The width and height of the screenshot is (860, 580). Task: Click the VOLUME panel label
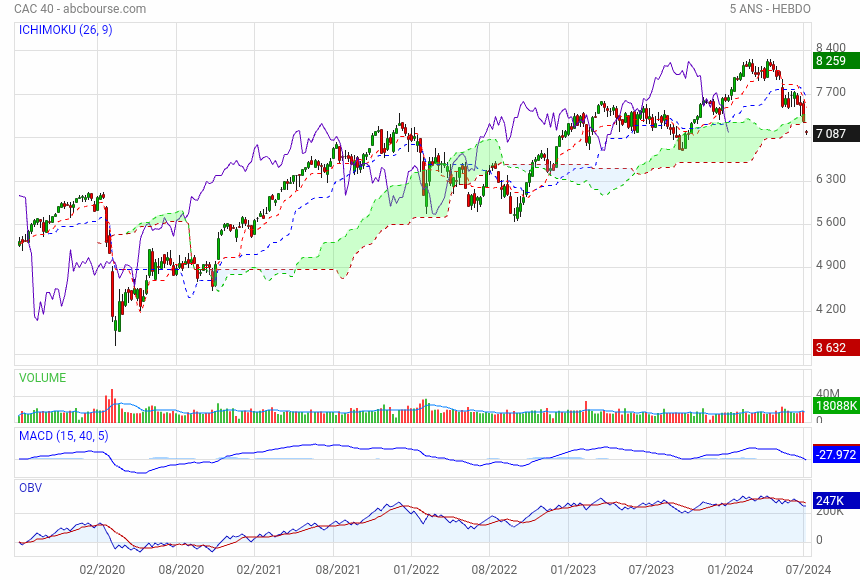tap(43, 378)
